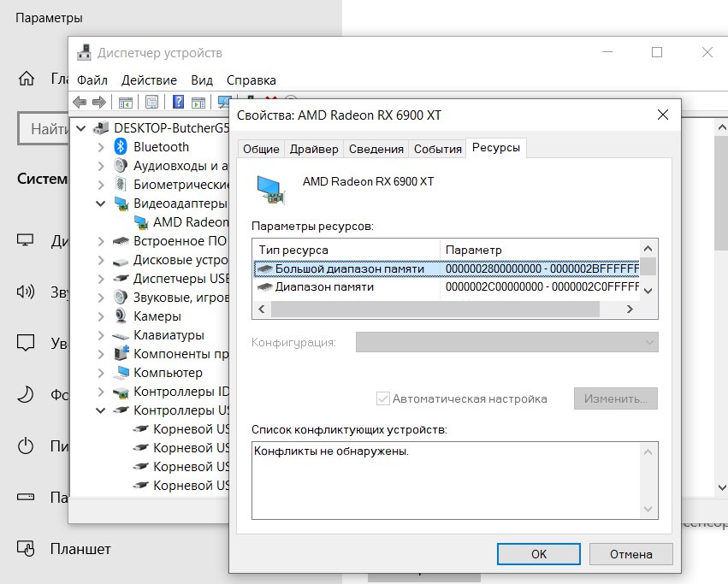Click the Cameras (Камеры) webcam icon
The height and width of the screenshot is (584, 728).
tap(121, 316)
